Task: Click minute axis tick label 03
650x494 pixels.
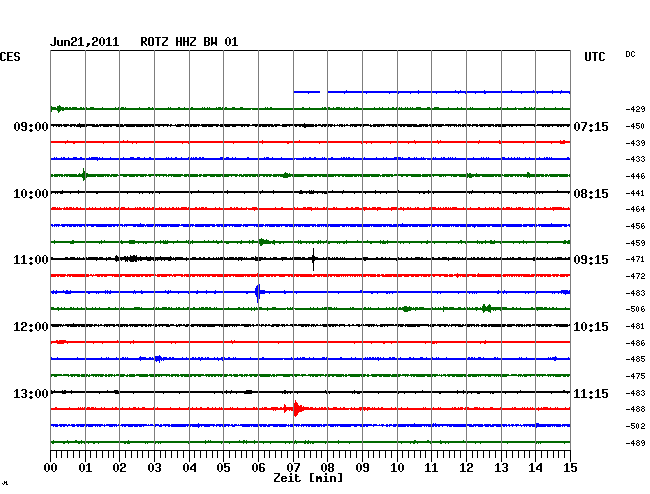Action: tap(154, 468)
